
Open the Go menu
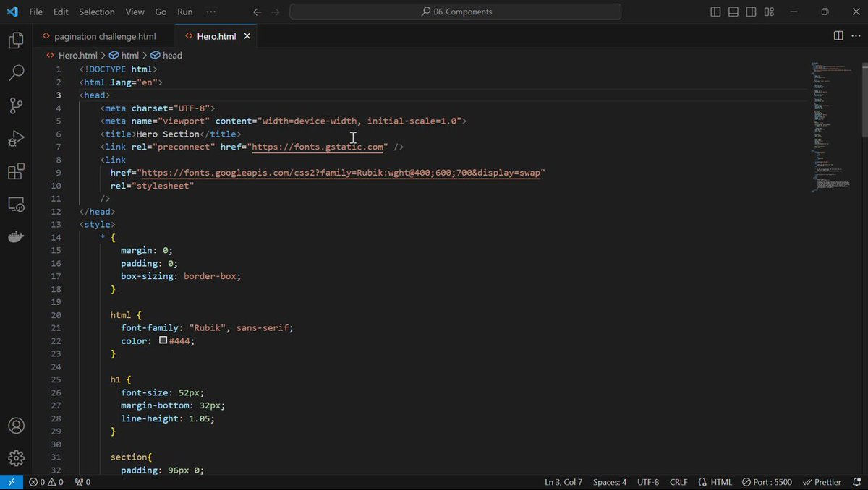click(x=161, y=12)
